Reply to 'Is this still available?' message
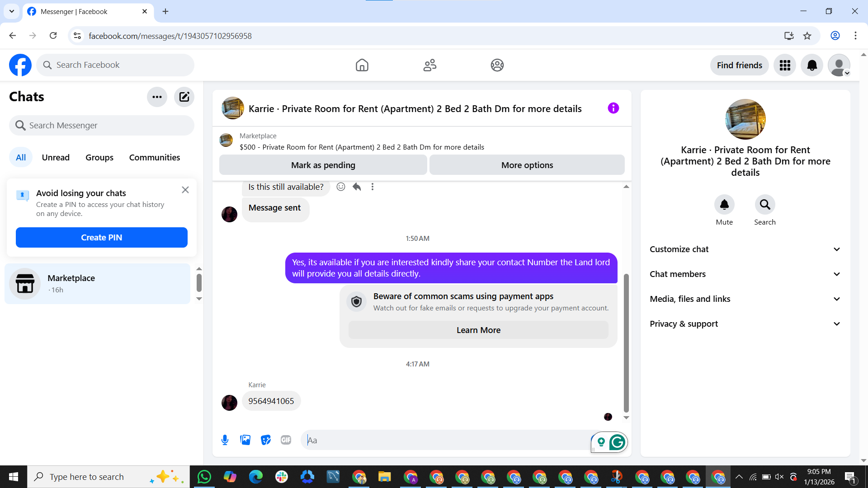Image resolution: width=868 pixels, height=488 pixels. click(x=357, y=187)
